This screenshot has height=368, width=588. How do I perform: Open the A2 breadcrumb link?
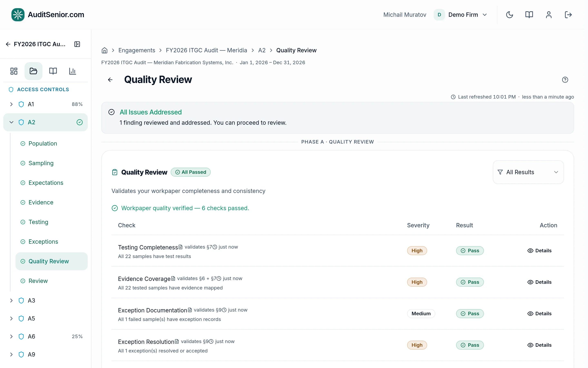[x=262, y=50]
